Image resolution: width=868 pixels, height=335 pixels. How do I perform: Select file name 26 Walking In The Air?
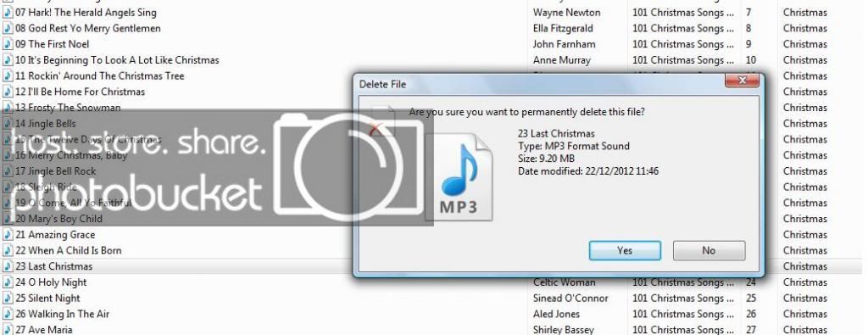62,314
